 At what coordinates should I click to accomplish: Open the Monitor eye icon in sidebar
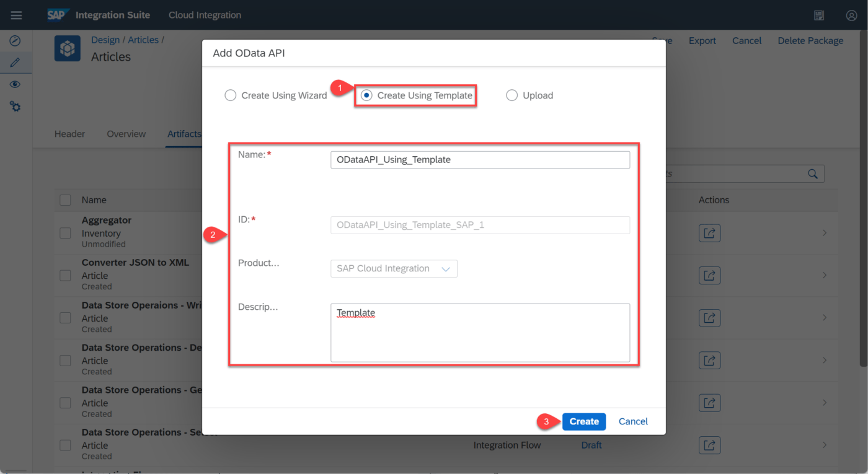[x=15, y=84]
